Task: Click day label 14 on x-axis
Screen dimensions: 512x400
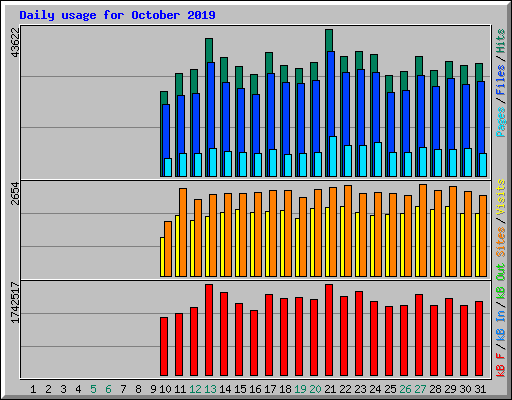Action: (225, 389)
